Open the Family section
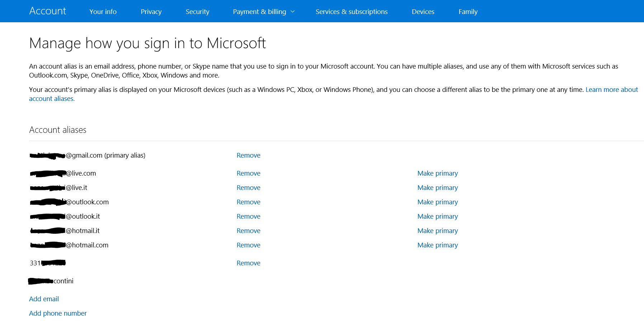Image resolution: width=644 pixels, height=321 pixels. coord(468,12)
